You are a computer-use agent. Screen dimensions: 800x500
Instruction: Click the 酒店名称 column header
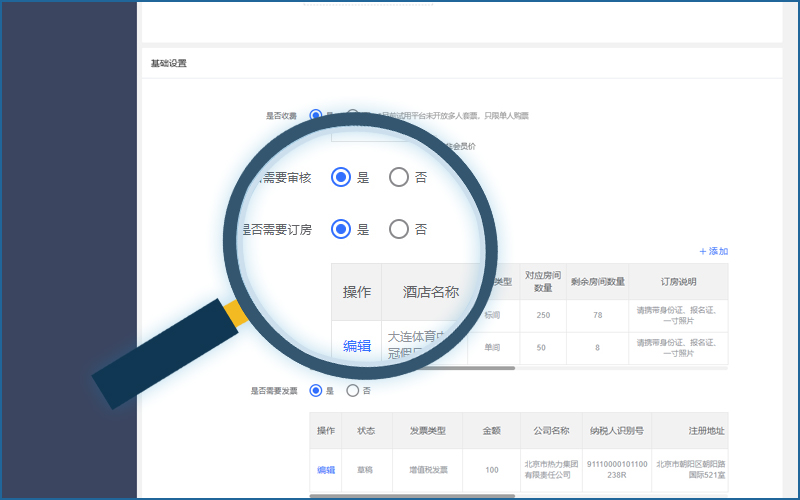431,292
